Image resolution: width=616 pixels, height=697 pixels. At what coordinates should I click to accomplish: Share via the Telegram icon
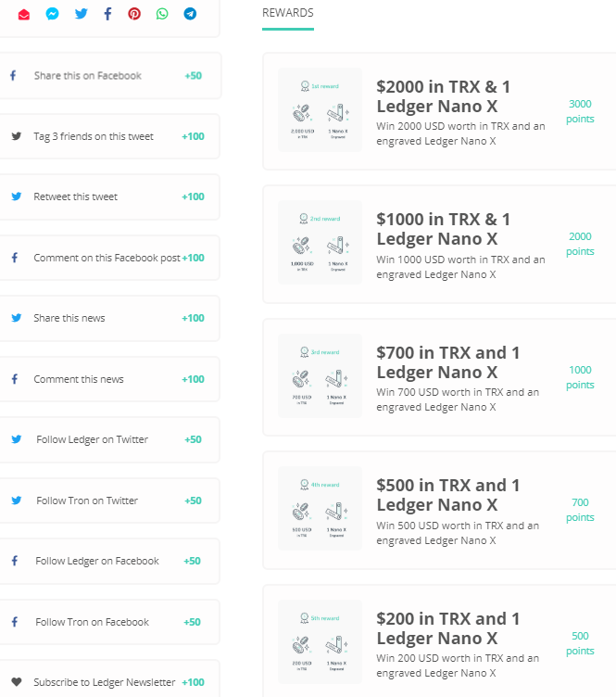tap(190, 14)
